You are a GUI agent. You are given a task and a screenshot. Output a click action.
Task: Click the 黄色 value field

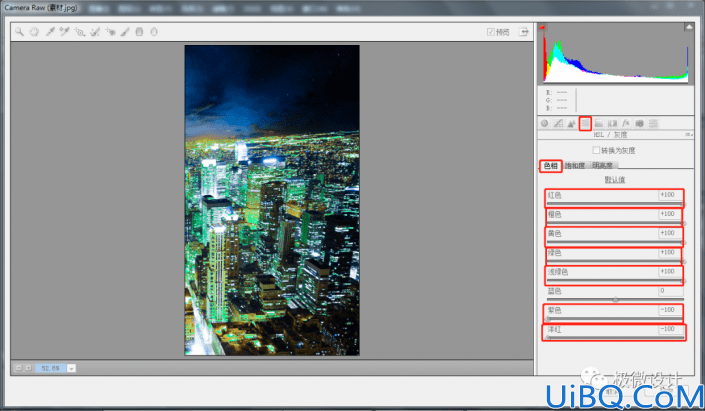click(670, 233)
